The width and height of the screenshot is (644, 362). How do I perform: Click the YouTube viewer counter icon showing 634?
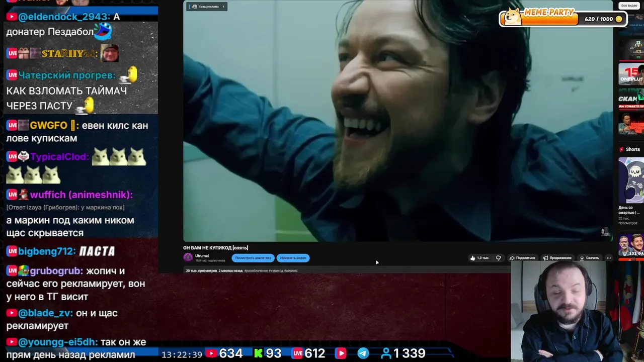(x=211, y=353)
